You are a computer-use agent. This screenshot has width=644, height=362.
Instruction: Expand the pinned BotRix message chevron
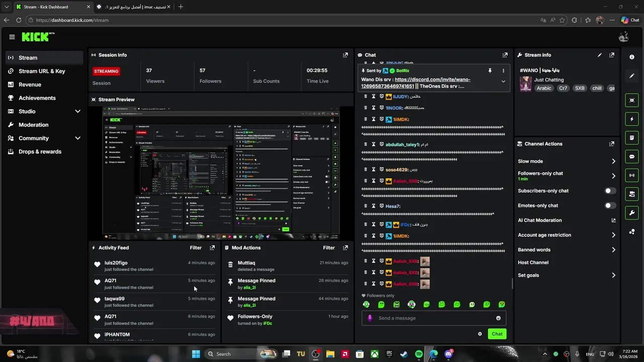pos(503,81)
